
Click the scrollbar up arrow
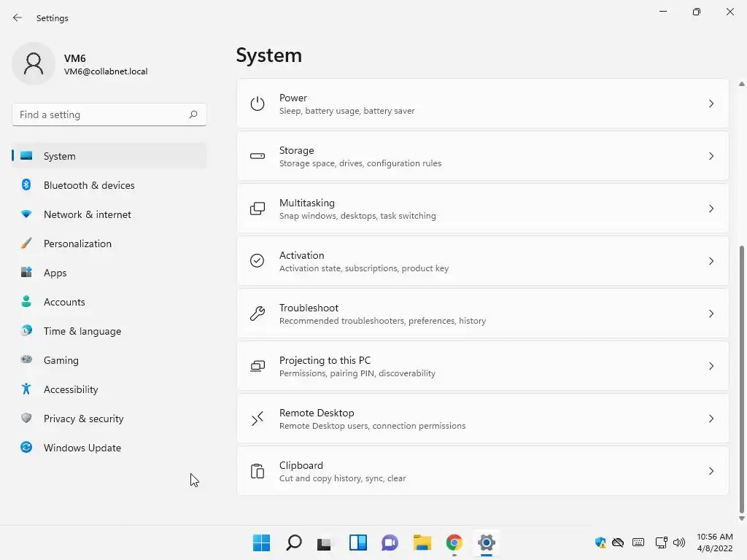tap(741, 84)
